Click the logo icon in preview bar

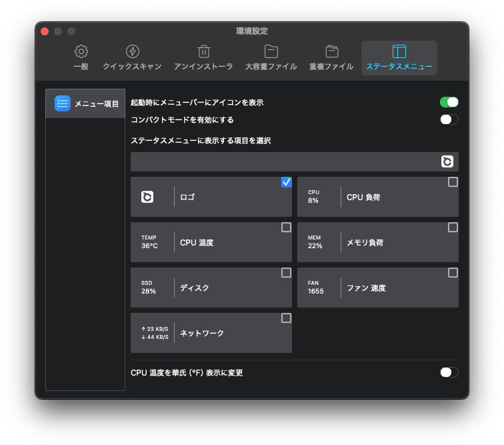(447, 161)
